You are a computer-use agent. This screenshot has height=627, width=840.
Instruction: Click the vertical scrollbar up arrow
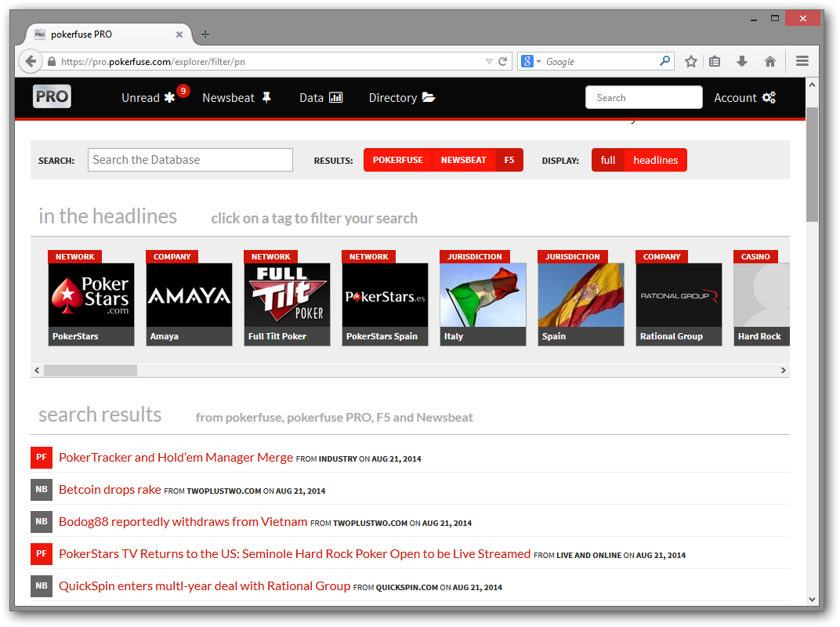(812, 85)
